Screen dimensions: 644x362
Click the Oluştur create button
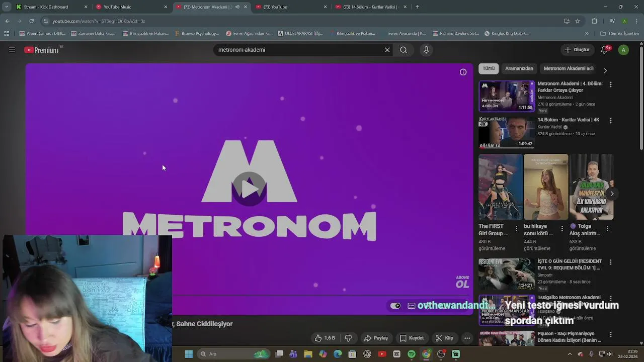[x=577, y=50]
